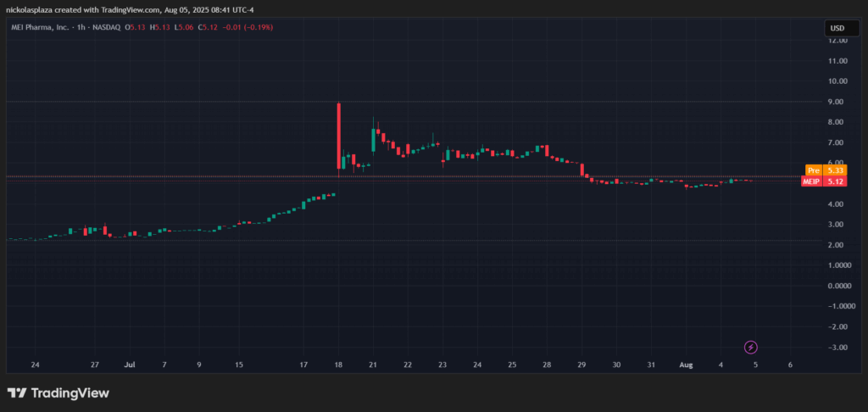Screen dimensions: 868x412
Task: Select the MEIP 5.12 price label
Action: [824, 181]
